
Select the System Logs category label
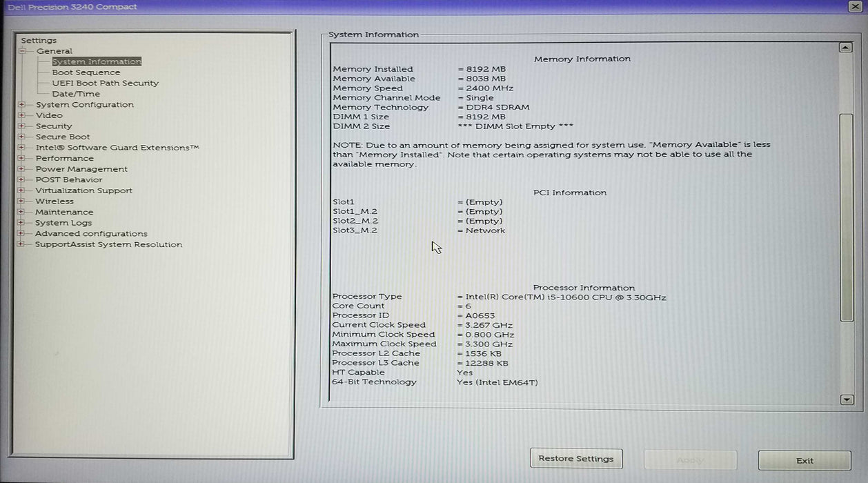tap(63, 223)
